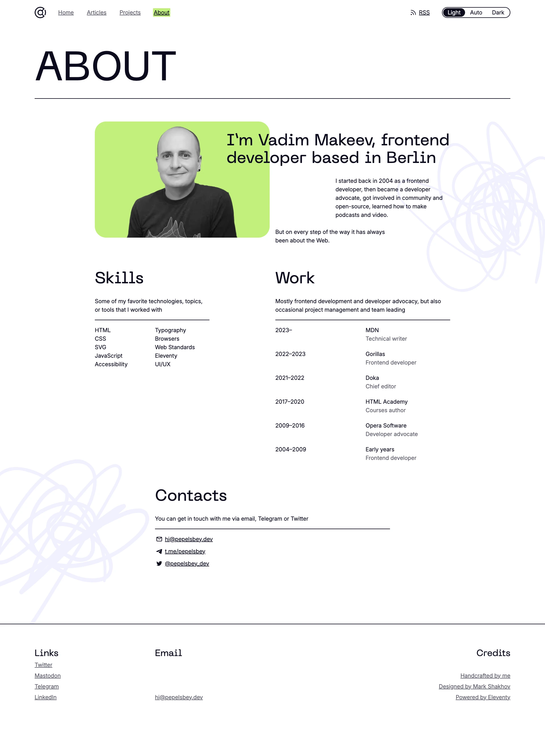This screenshot has width=545, height=756.
Task: Visit t.me/pepelsbey Telegram link
Action: coord(185,551)
